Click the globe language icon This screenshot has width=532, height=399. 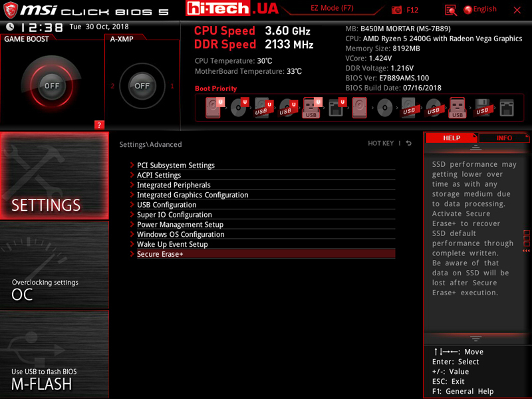click(x=468, y=10)
